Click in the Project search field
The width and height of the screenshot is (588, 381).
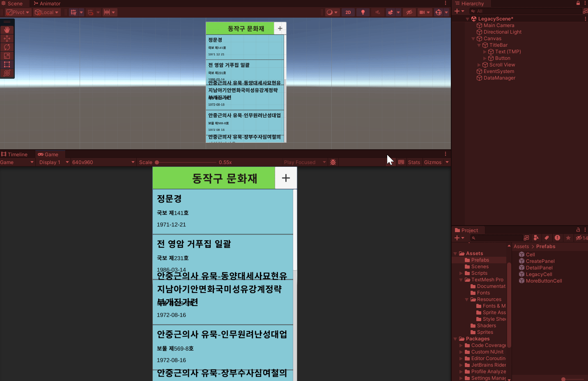(497, 238)
